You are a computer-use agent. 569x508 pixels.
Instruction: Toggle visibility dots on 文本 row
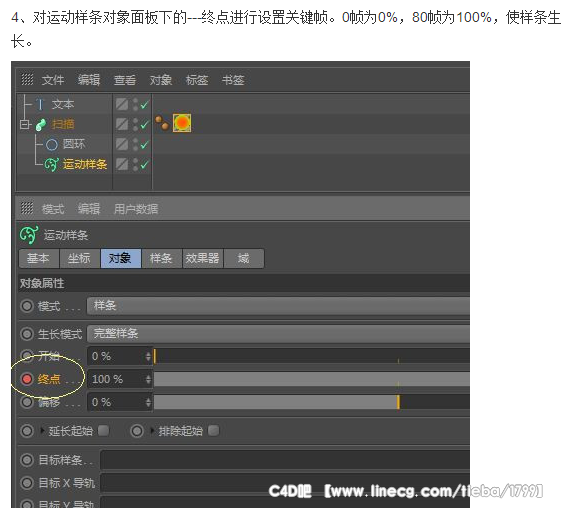135,105
